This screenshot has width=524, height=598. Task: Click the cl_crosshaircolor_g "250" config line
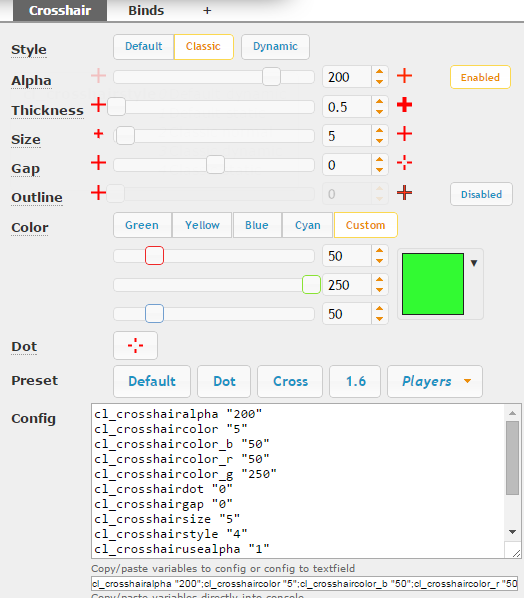pos(185,474)
